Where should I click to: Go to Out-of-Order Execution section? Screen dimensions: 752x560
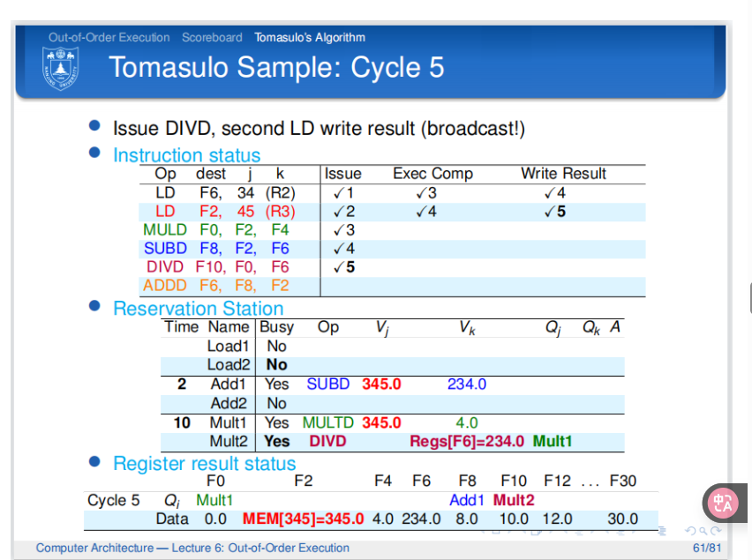point(109,37)
